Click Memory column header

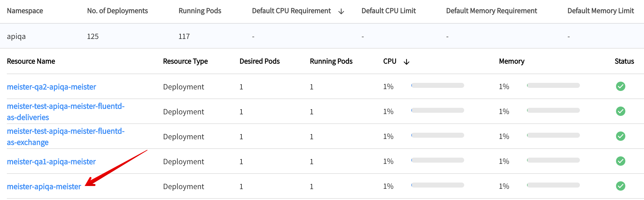[x=511, y=61]
